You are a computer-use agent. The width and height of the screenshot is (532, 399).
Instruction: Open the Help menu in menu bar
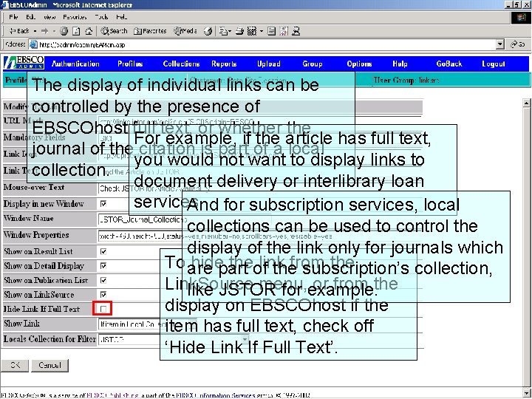tap(121, 17)
